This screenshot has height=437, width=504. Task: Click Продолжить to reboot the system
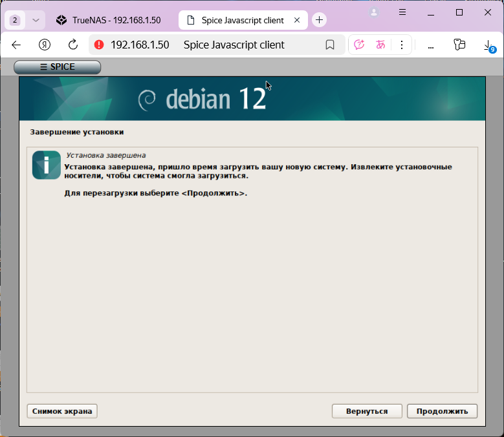[442, 411]
